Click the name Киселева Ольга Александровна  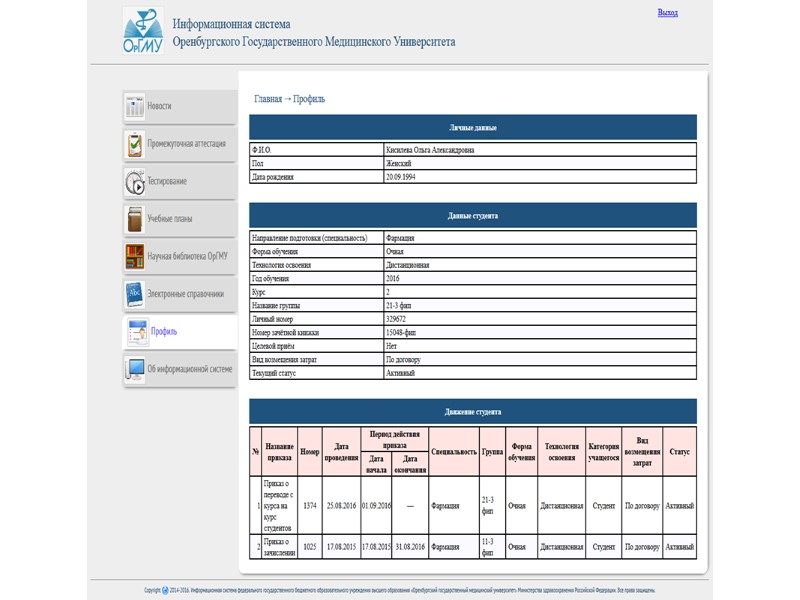(430, 150)
